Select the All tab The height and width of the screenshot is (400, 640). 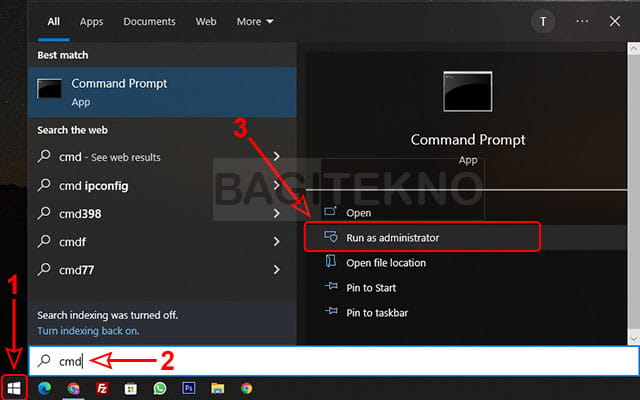coord(53,21)
